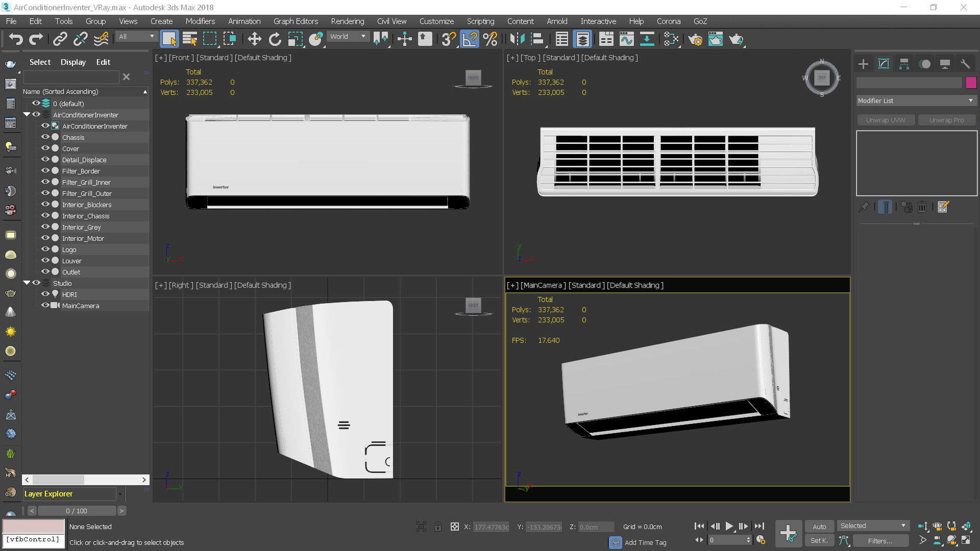Collapse the AirConditionerInventer layer
The image size is (980, 551).
tap(27, 115)
